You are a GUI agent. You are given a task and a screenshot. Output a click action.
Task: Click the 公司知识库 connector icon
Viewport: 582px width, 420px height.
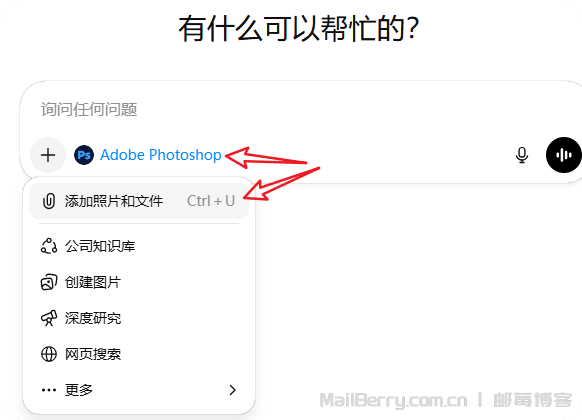click(x=49, y=246)
